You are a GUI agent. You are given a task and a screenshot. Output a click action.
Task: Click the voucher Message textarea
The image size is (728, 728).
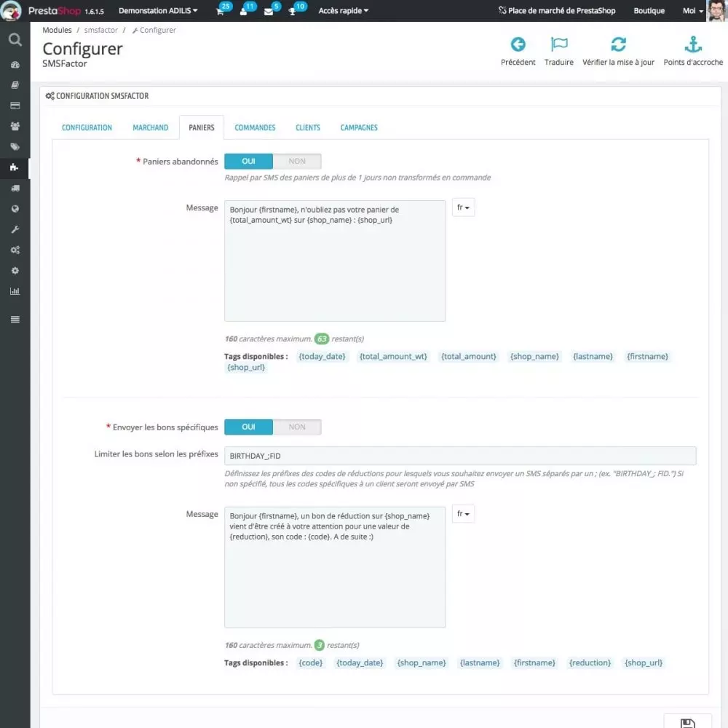pos(335,567)
